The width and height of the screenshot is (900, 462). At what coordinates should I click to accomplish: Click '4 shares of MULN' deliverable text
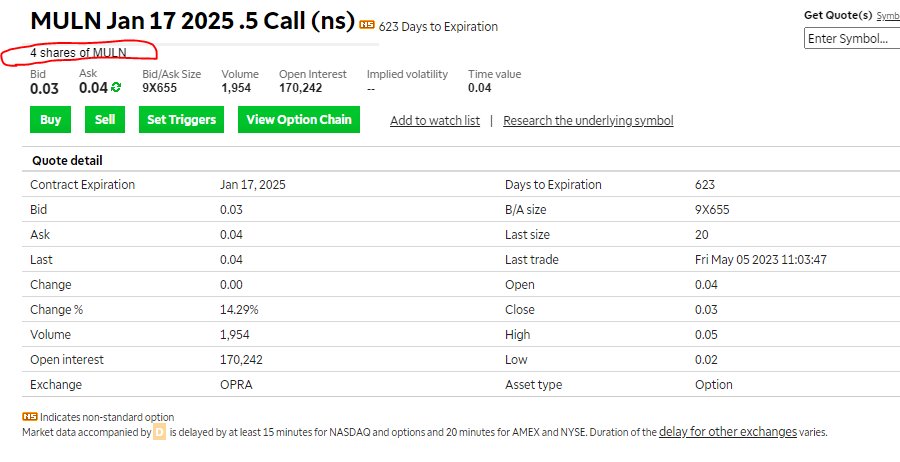point(79,53)
